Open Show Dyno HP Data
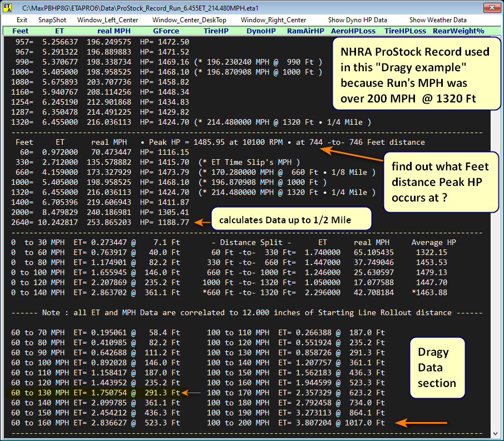Image resolution: width=504 pixels, height=441 pixels. 358,20
